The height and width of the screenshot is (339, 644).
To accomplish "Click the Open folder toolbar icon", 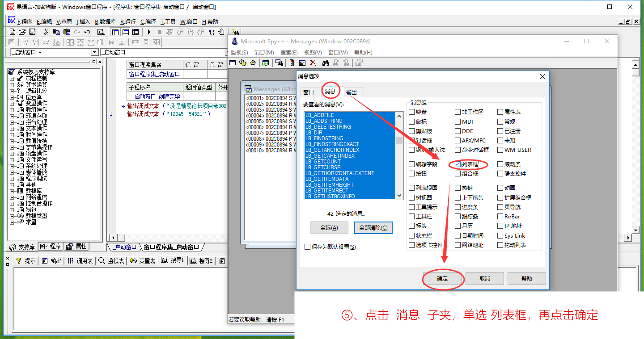I will coord(22,32).
